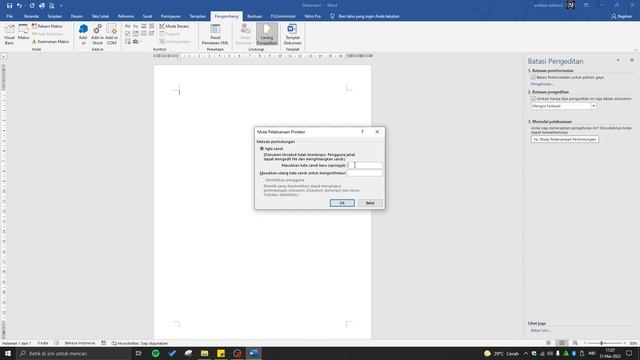Click the Windows Start button

click(x=8, y=353)
